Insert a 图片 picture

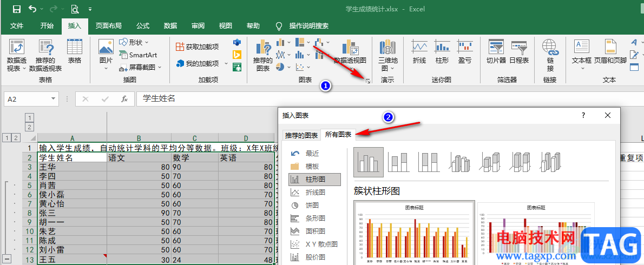(106, 55)
